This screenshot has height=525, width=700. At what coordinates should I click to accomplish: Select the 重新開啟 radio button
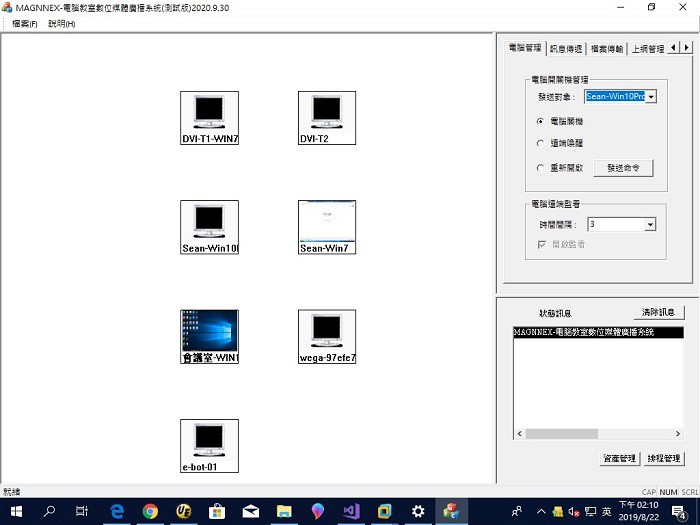(541, 168)
